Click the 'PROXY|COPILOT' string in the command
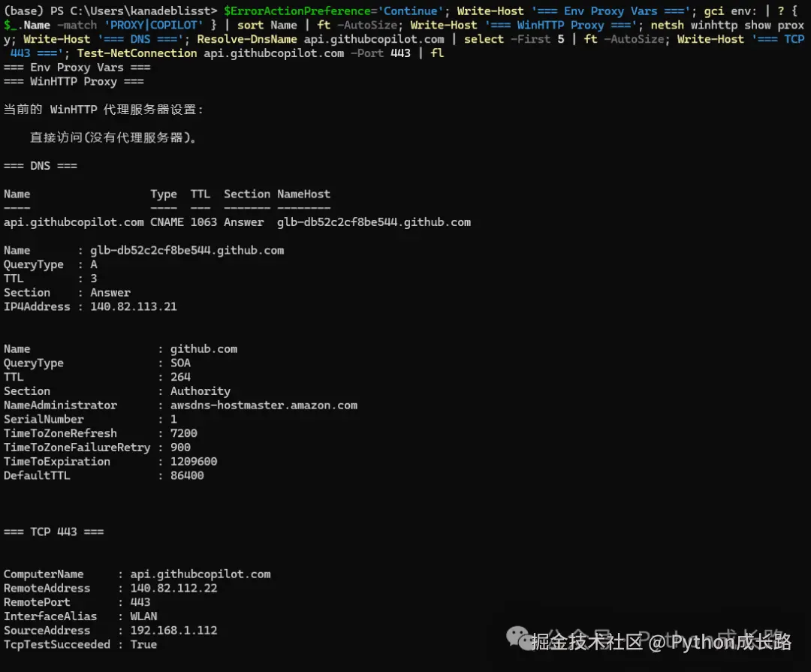Screen dimensions: 811x672 [x=154, y=25]
